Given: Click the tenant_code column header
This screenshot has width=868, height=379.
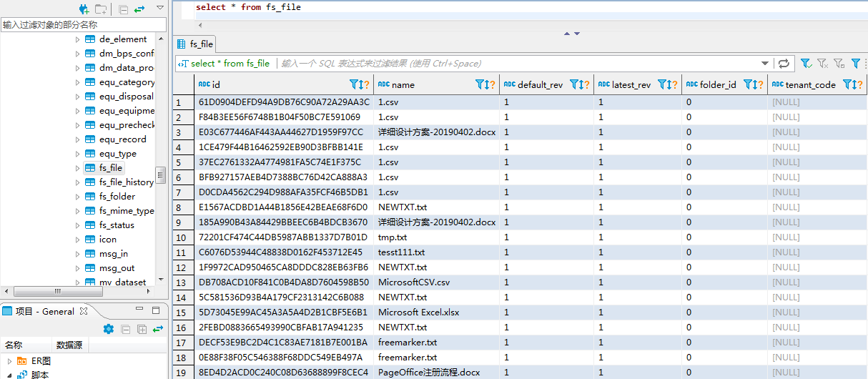Looking at the screenshot, I should click(817, 84).
